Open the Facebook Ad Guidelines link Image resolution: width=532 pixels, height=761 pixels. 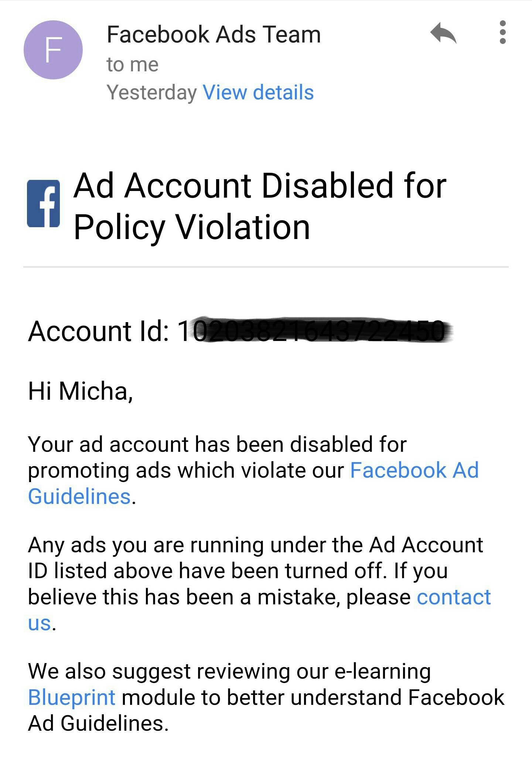[x=414, y=470]
